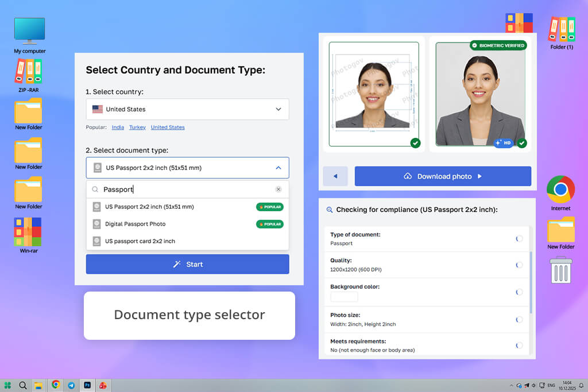The image size is (588, 392).
Task: Select the biometric verified photo thumbnail
Action: (x=481, y=94)
